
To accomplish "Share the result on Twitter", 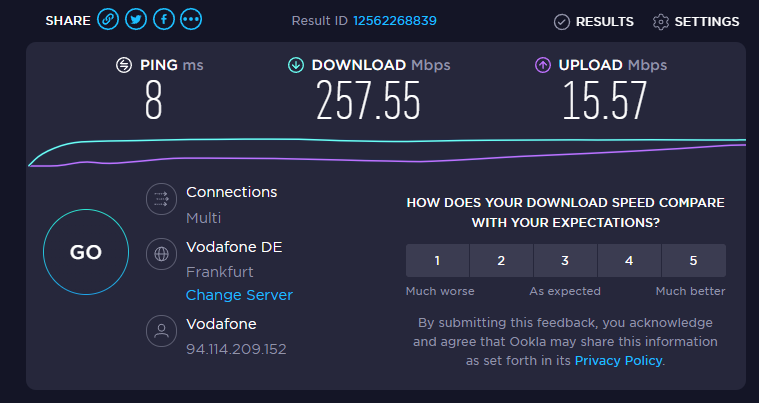I will [136, 20].
